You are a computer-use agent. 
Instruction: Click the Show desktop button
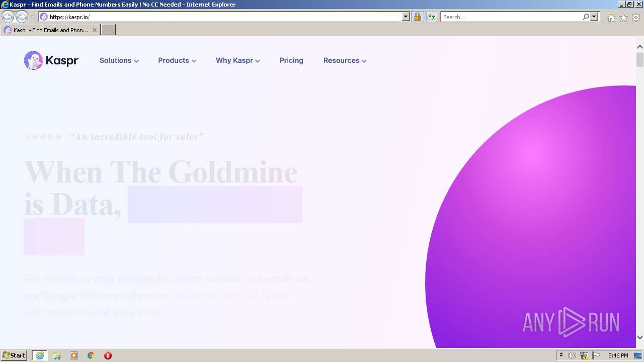638,355
